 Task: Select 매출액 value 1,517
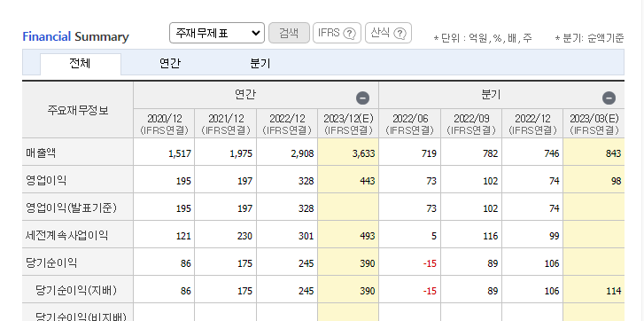click(x=180, y=153)
